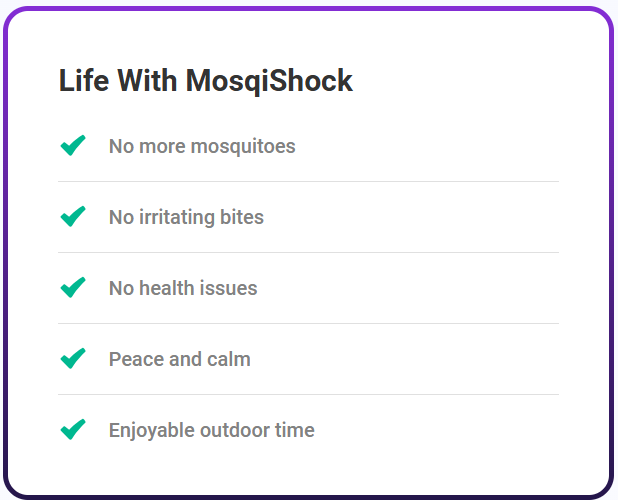Click the divider line below No health issues
618x500 pixels.
[x=308, y=324]
